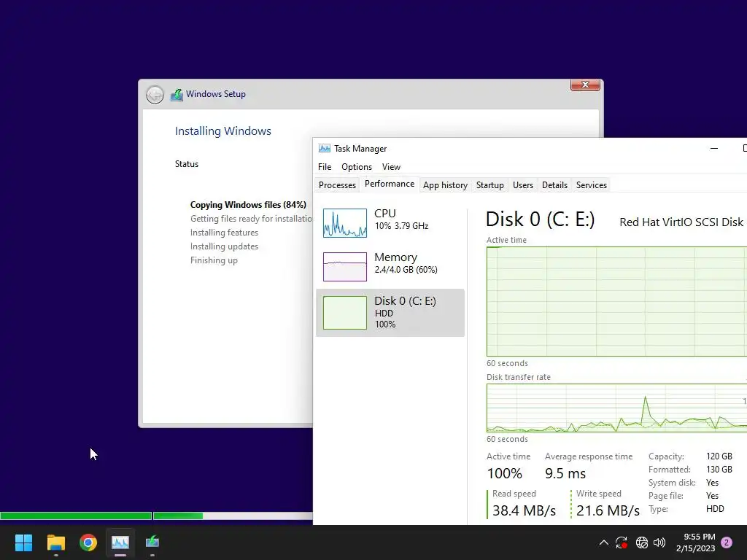Click the Windows Setup title icon
The width and height of the screenshot is (747, 560).
pos(177,94)
